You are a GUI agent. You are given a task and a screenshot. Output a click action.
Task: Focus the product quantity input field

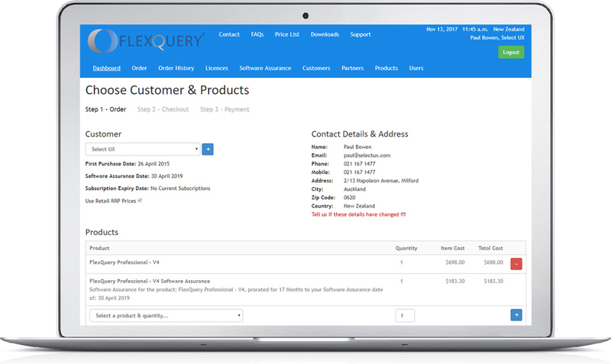click(405, 316)
